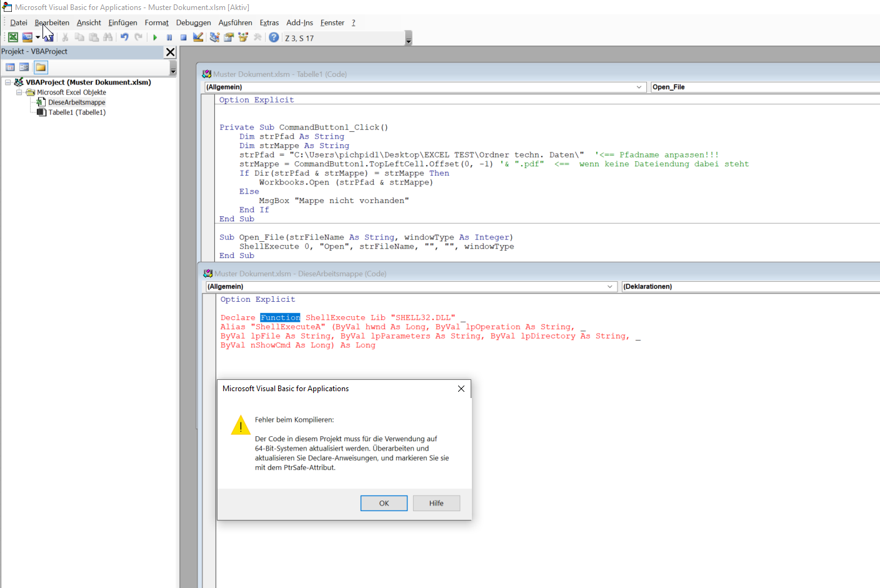Click the Cut scissors icon
Image resolution: width=880 pixels, height=588 pixels.
tap(65, 37)
